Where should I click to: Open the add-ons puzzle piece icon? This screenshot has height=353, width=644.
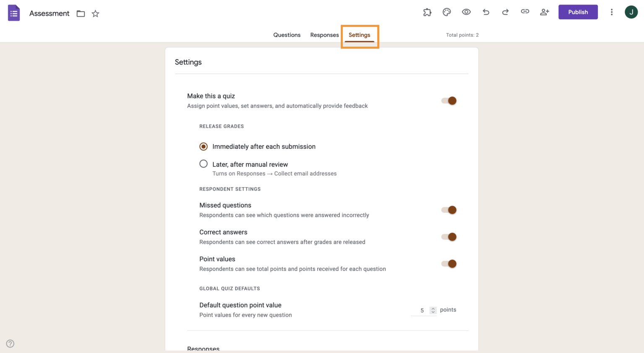427,12
